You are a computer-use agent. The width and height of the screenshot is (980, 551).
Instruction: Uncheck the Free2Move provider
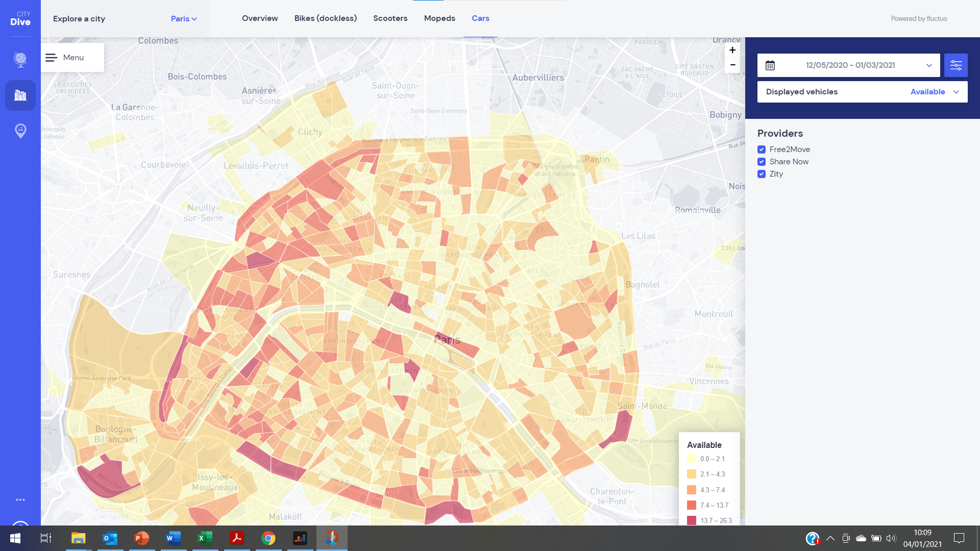pos(762,149)
